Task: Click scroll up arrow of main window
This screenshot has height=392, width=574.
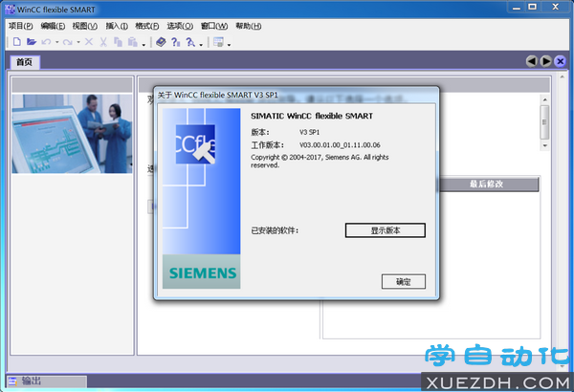Action: tap(562, 76)
